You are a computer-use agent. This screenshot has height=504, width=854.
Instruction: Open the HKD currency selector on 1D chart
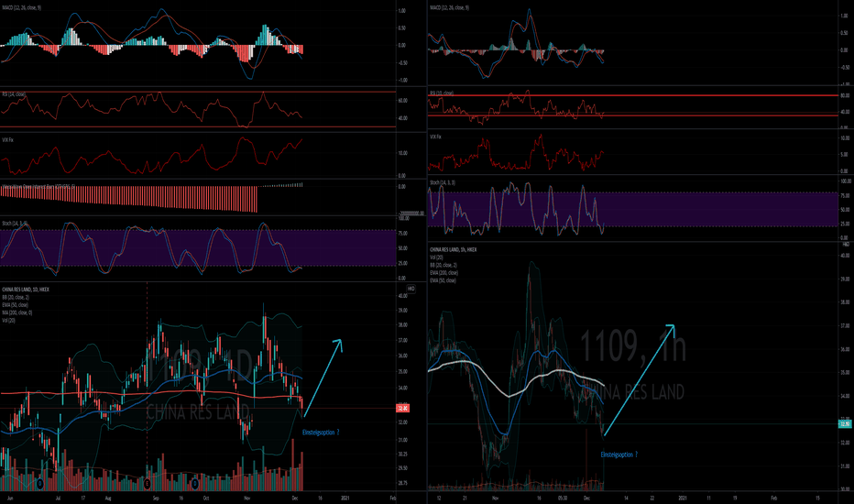click(411, 289)
